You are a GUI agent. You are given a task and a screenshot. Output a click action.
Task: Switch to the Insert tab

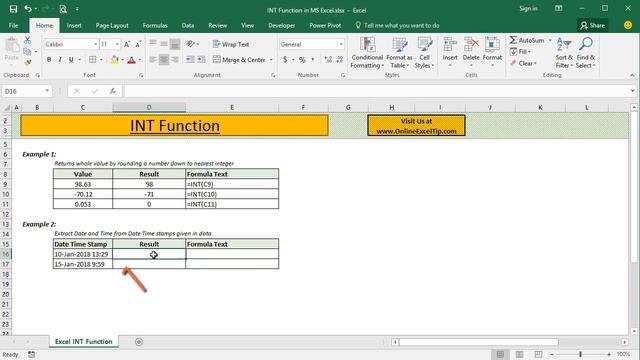(74, 25)
